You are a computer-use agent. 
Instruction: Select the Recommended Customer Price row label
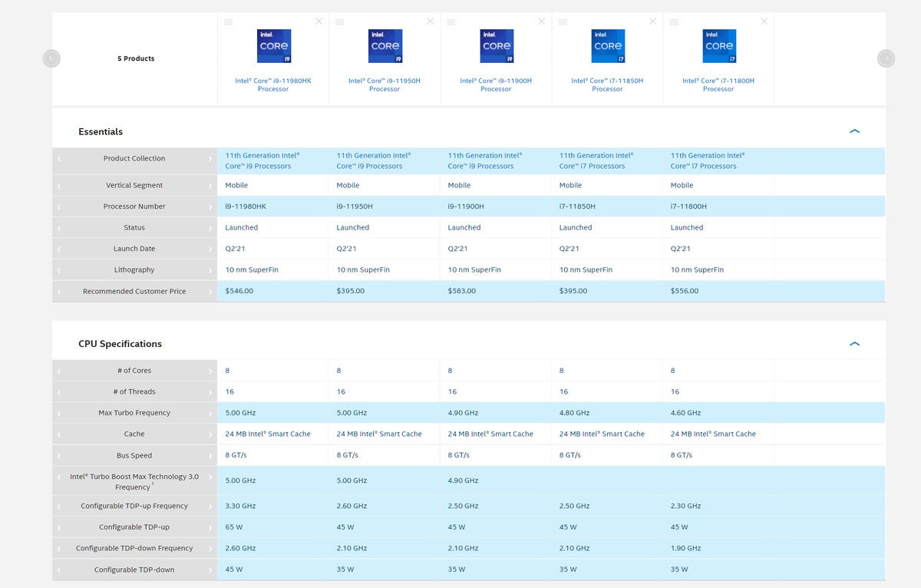click(134, 292)
